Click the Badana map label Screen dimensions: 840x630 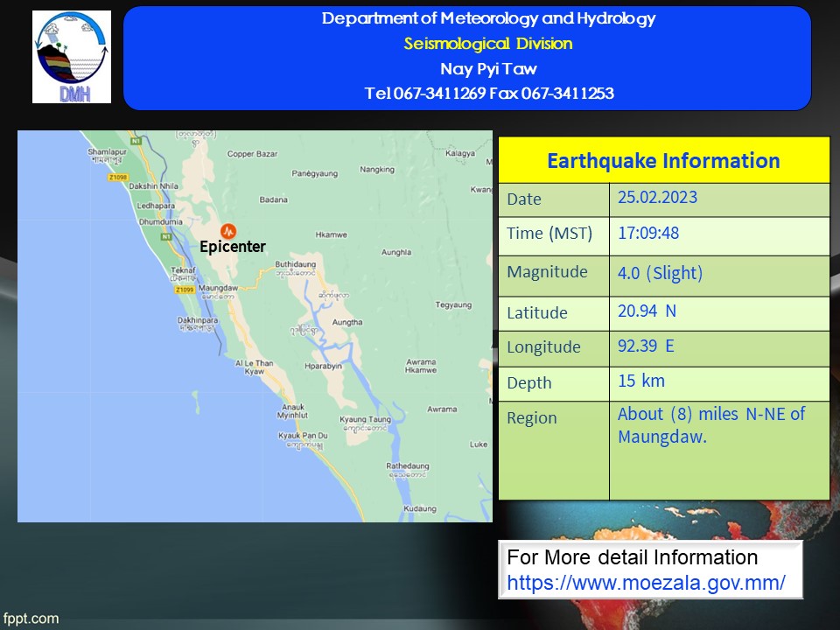pos(273,199)
